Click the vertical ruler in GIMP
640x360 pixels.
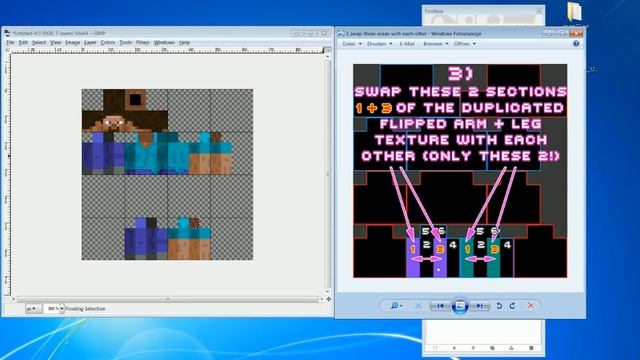7,173
